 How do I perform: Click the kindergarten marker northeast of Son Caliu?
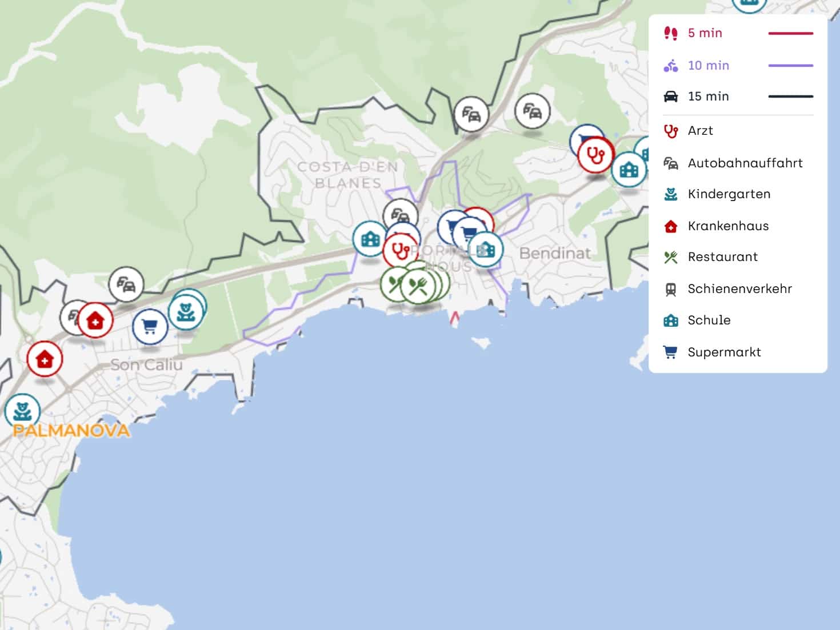point(185,312)
